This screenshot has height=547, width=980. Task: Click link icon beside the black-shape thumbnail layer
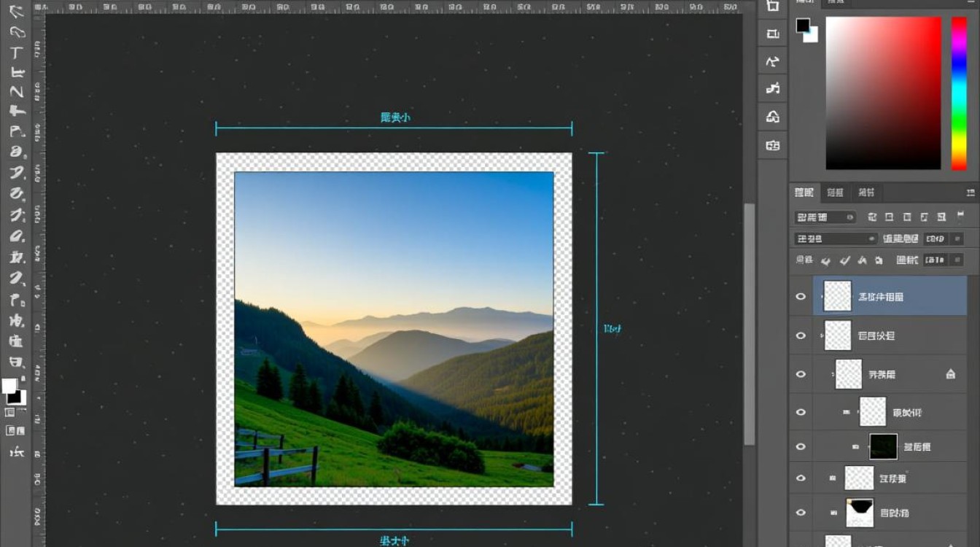pyautogui.click(x=833, y=513)
